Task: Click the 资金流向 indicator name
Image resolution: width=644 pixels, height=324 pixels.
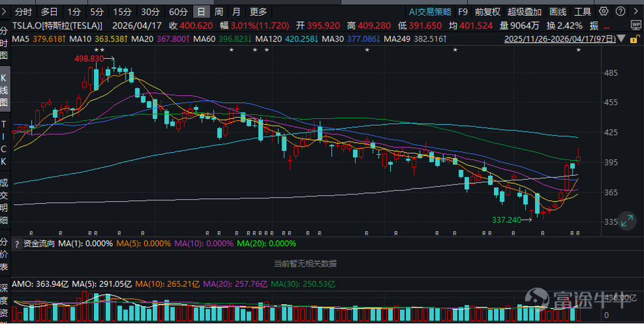Action: tap(39, 243)
